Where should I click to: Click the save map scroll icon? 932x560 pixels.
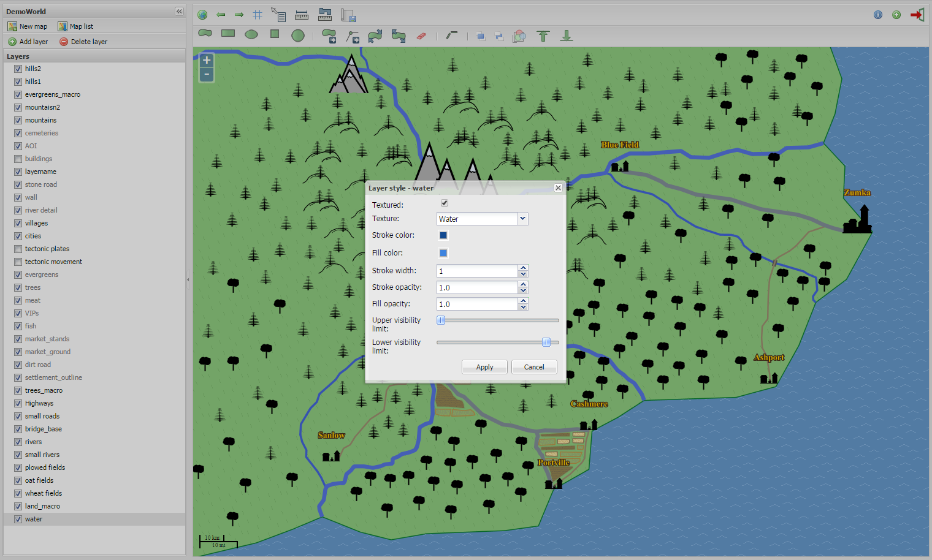[x=348, y=15]
